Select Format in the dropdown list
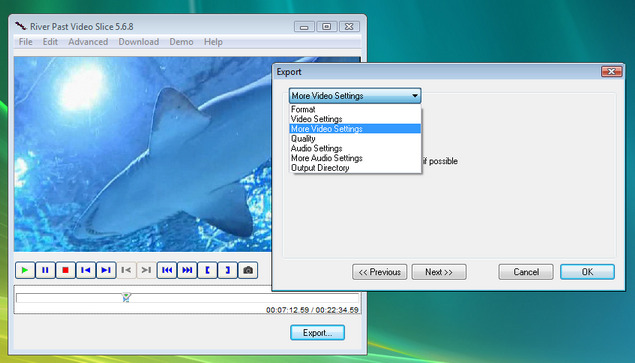Viewport: 635px width, 363px height. [355, 109]
